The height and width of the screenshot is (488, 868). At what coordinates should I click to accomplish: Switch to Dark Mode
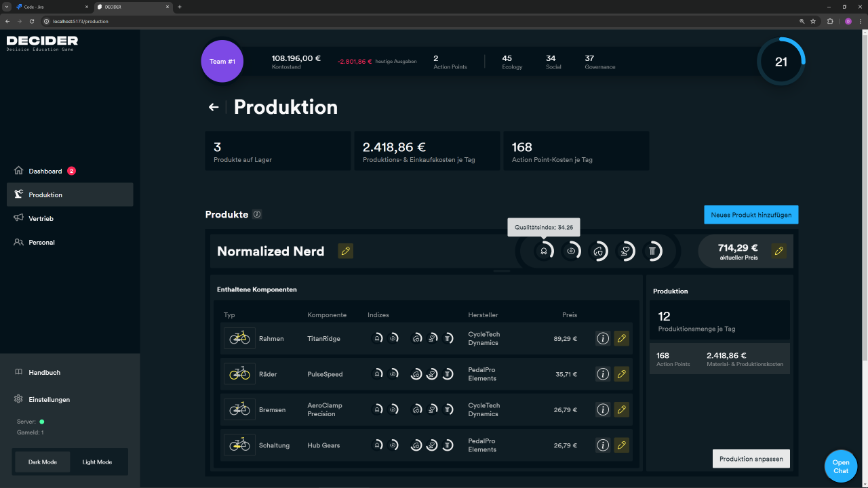pyautogui.click(x=43, y=462)
